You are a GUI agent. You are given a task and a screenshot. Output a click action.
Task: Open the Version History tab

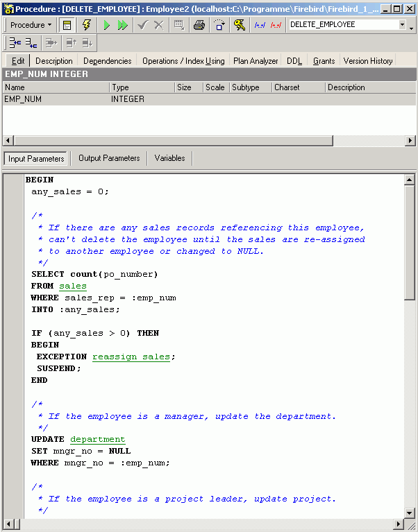coord(368,61)
